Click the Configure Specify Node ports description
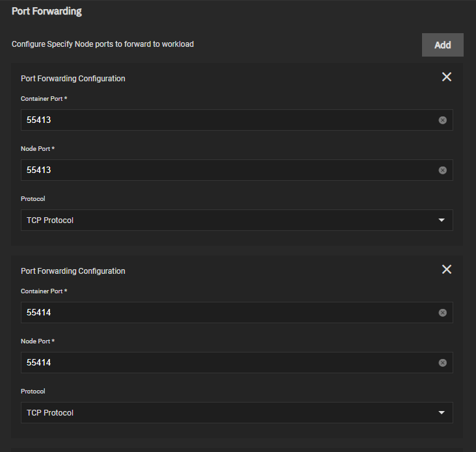 [103, 44]
